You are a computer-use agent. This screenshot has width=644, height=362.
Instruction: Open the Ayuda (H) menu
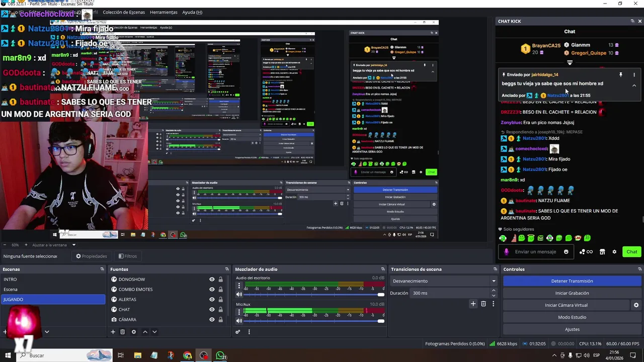(x=192, y=12)
